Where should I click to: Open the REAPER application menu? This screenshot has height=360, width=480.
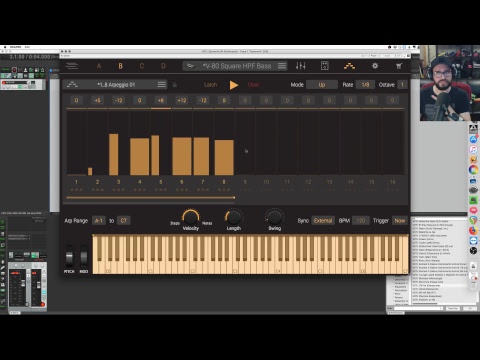(x=15, y=47)
